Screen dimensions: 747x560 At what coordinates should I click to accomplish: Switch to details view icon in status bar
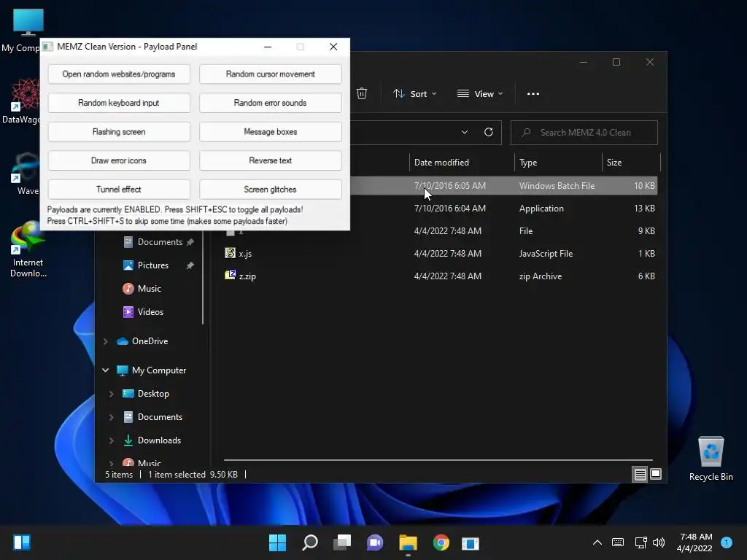tap(640, 474)
